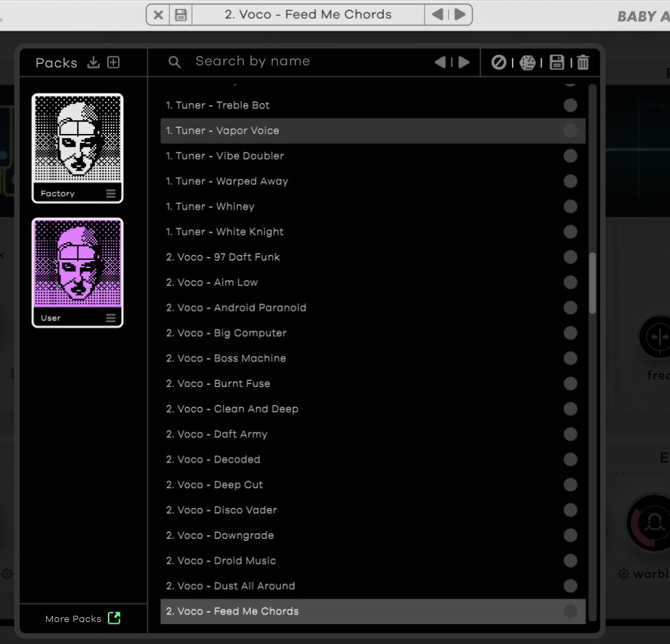Click the randomize preset icon
Viewport: 670px width, 644px height.
tap(528, 63)
